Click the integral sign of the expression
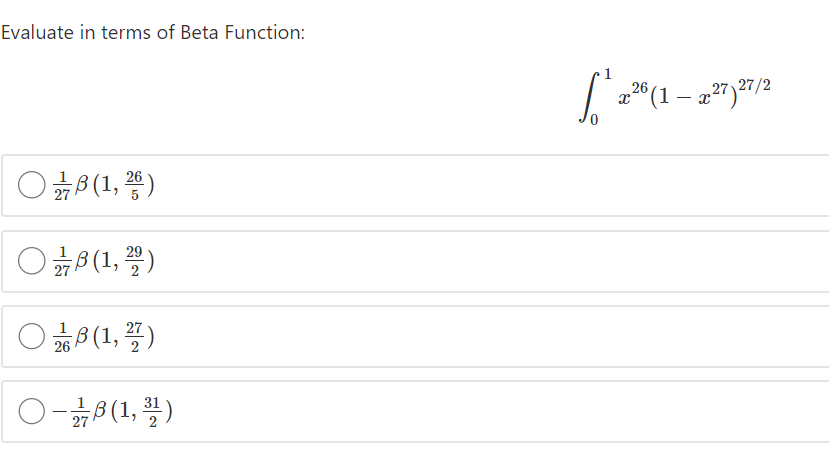Screen dimensions: 829x465 pos(589,97)
